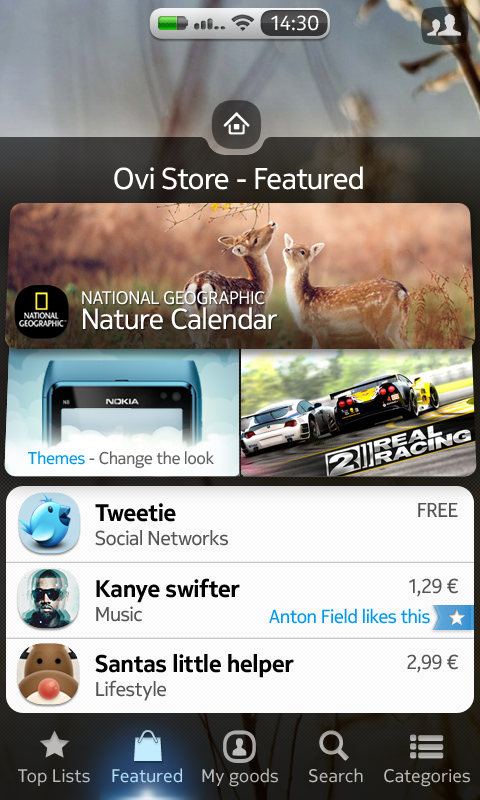Open the contacts icon in top corner

[444, 26]
